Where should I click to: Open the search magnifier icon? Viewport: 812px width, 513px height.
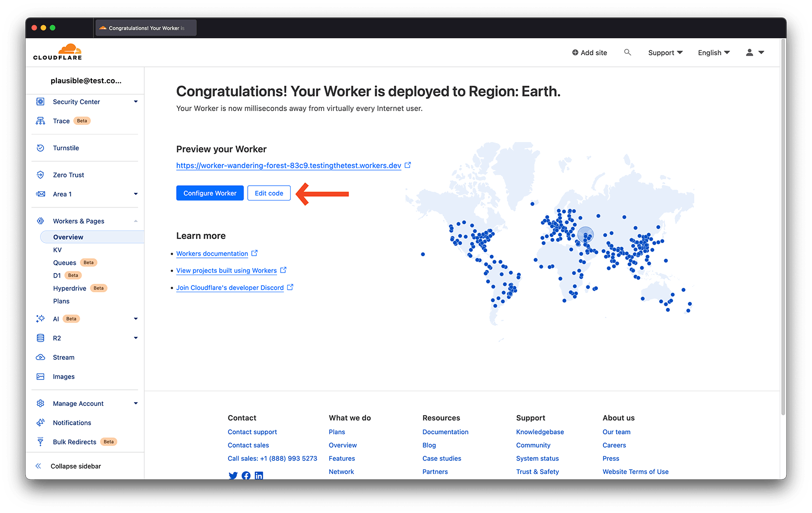coord(627,52)
